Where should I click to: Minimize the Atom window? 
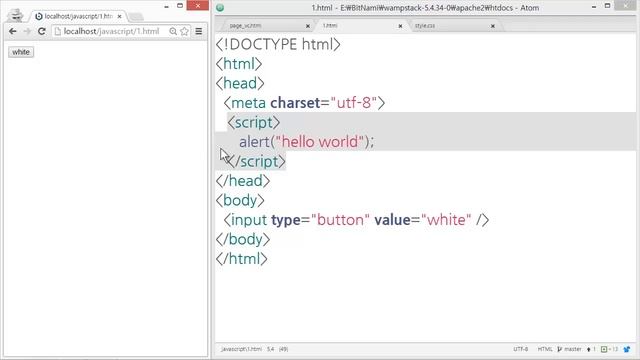tap(594, 7)
